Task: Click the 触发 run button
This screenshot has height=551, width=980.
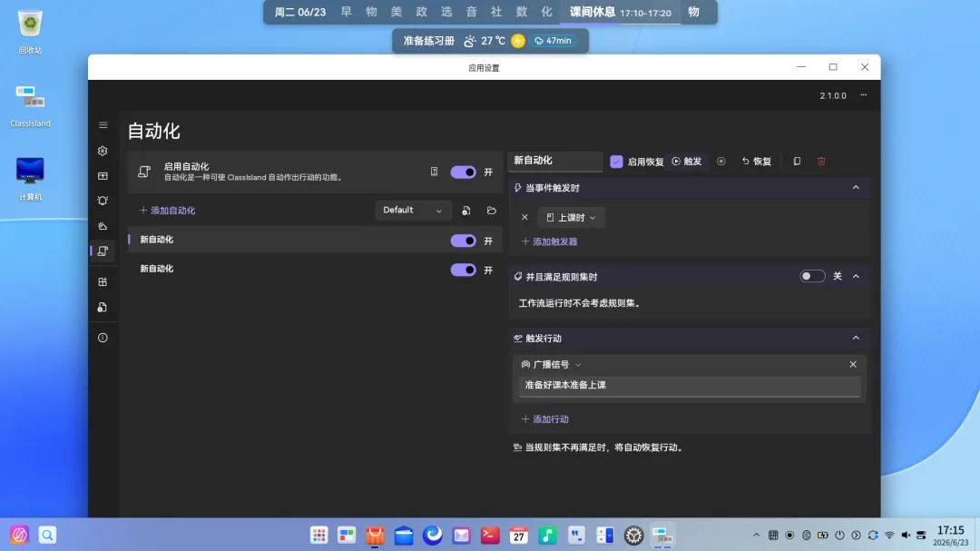Action: (686, 162)
